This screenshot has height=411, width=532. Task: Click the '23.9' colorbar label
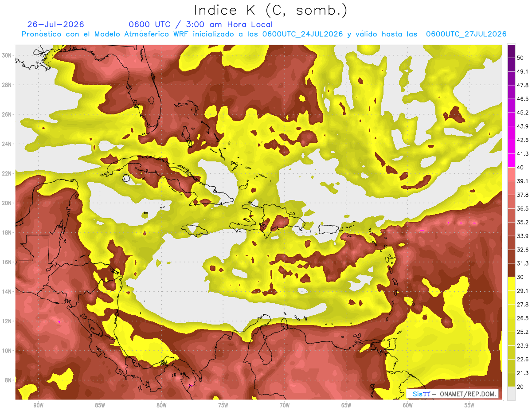(x=523, y=346)
